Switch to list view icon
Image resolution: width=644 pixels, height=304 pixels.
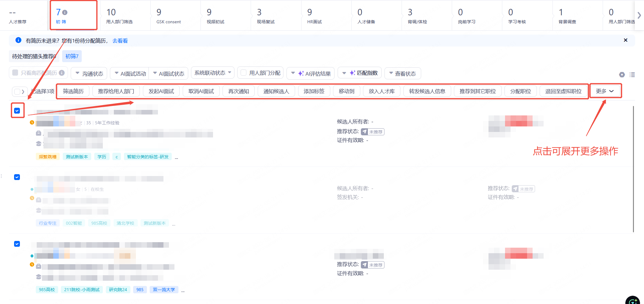point(632,74)
